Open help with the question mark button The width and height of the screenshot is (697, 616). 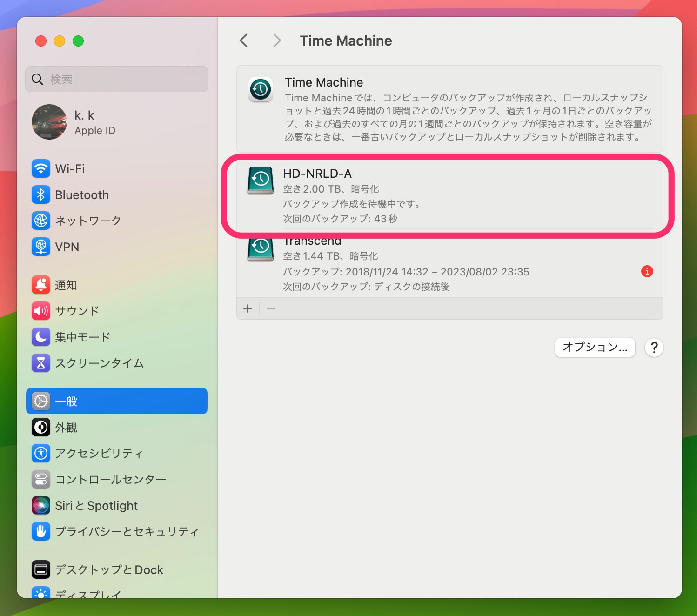[x=654, y=348]
